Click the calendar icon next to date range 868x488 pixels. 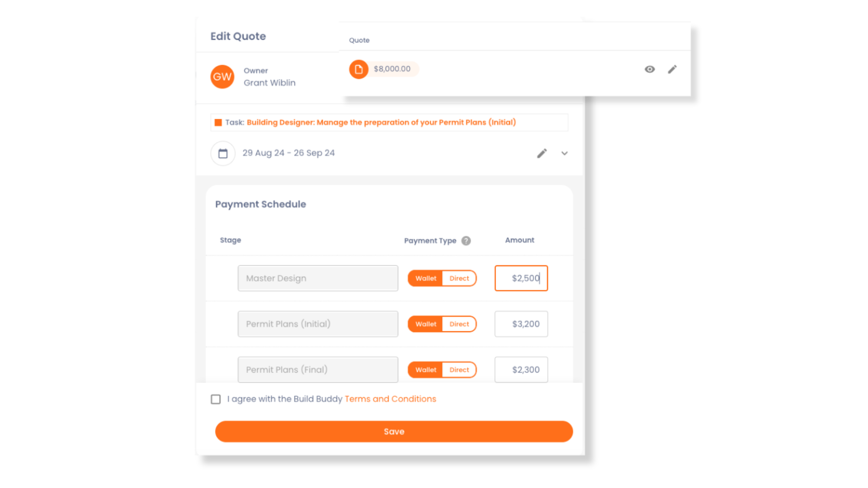pyautogui.click(x=222, y=153)
